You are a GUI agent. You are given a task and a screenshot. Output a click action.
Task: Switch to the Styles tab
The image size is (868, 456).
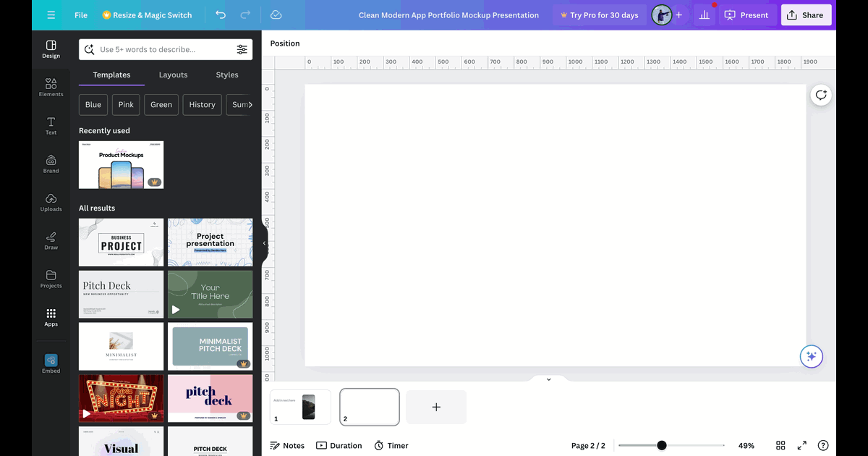click(x=227, y=75)
